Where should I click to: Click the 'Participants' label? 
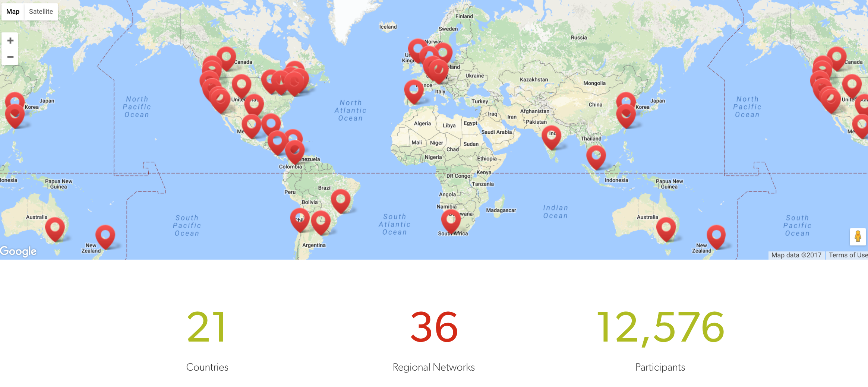point(660,367)
